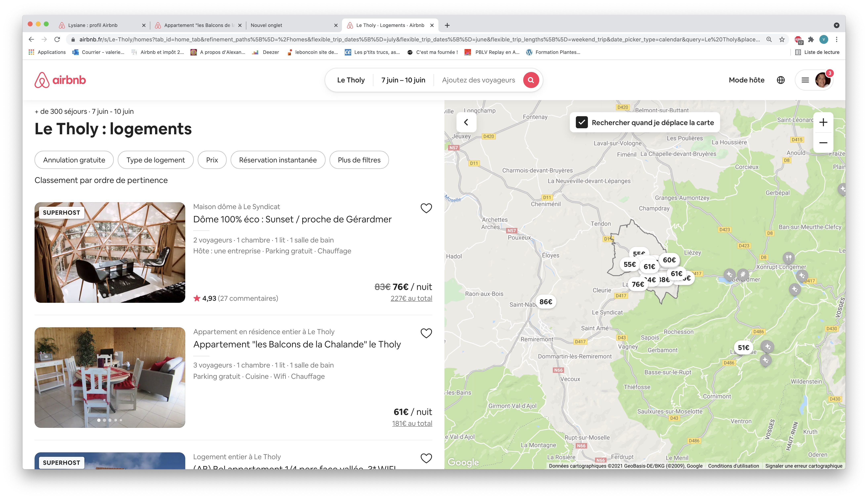Bookmark this page with the star icon
Viewport: 868px width, 499px height.
click(782, 39)
